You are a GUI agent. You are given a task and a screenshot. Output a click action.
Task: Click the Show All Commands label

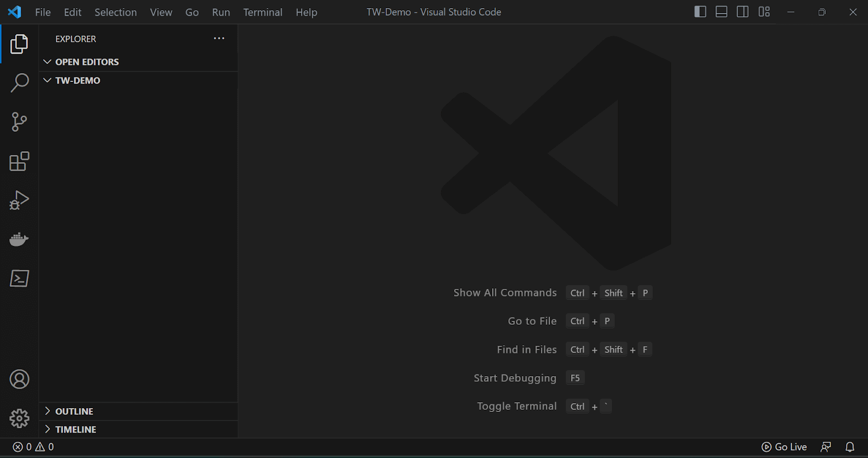pyautogui.click(x=505, y=293)
